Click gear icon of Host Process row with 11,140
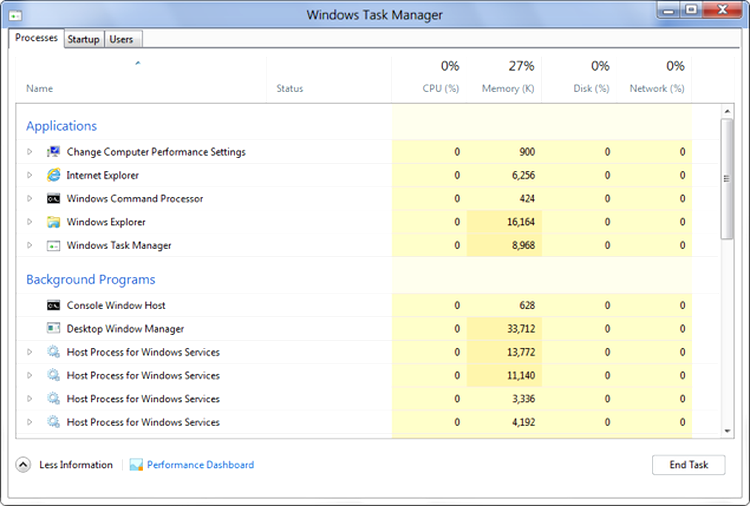Image resolution: width=750 pixels, height=506 pixels. tap(53, 375)
